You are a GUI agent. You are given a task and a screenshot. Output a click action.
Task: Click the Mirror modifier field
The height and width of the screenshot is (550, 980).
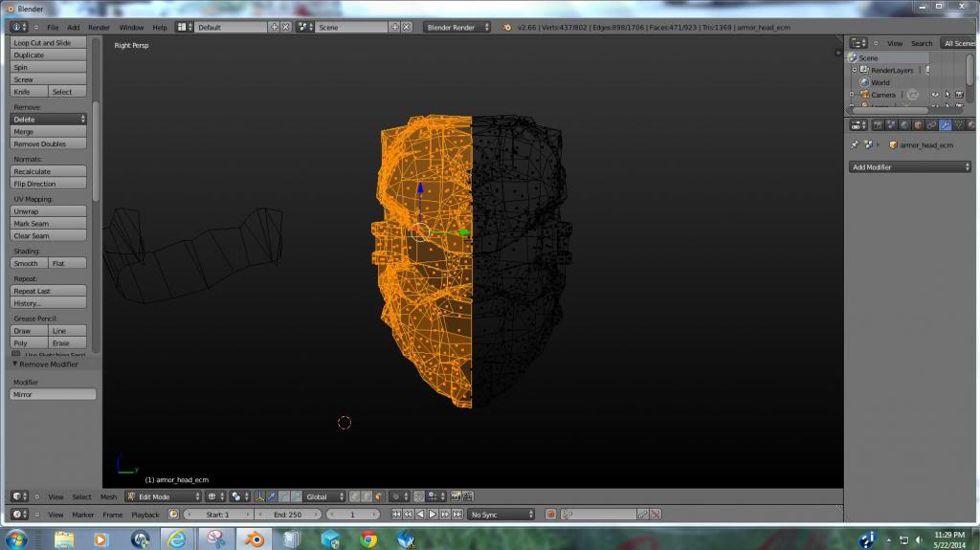click(x=54, y=394)
